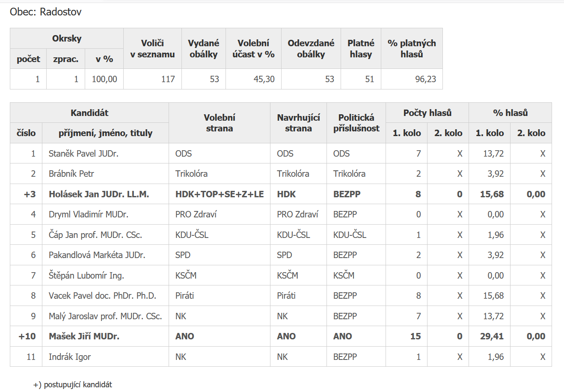Click the 29,41 percentage cell
This screenshot has width=564, height=392.
point(492,336)
